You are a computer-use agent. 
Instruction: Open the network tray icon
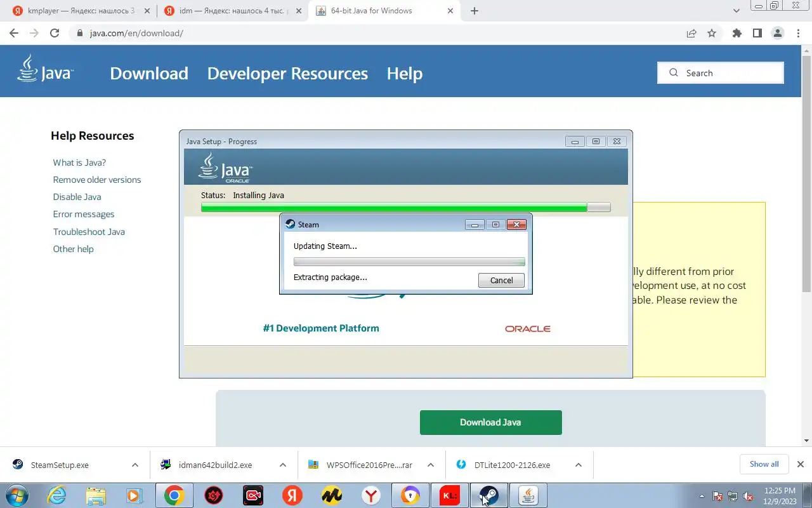733,497
